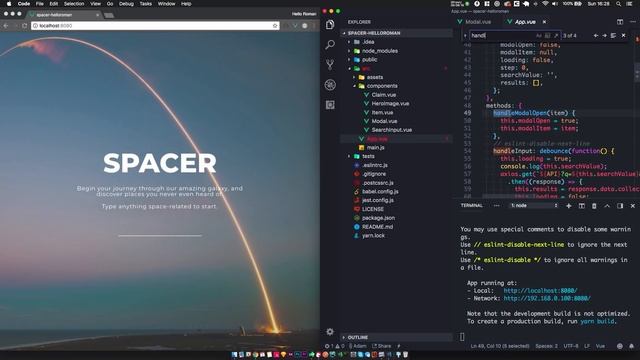Toggle Match Whole Word in find widget
Viewport: 640px width, 360px height.
(547, 36)
